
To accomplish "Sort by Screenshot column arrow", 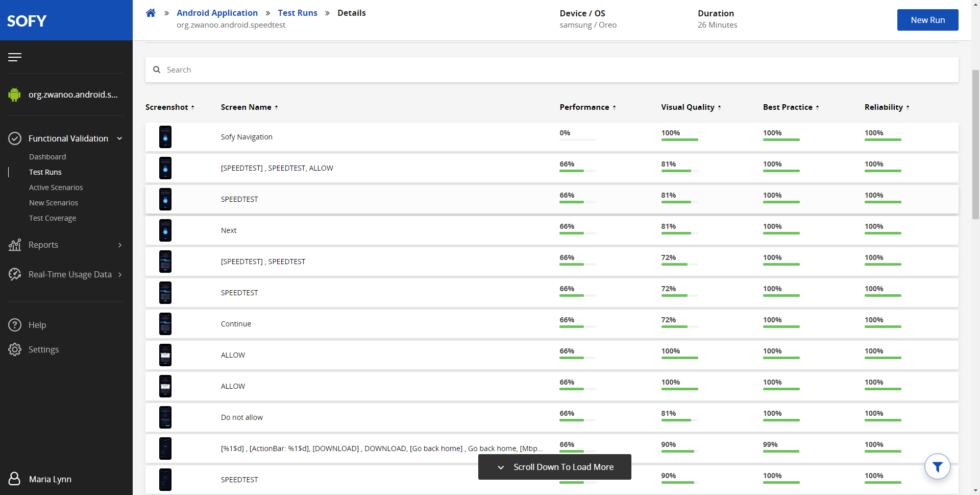I will 192,107.
